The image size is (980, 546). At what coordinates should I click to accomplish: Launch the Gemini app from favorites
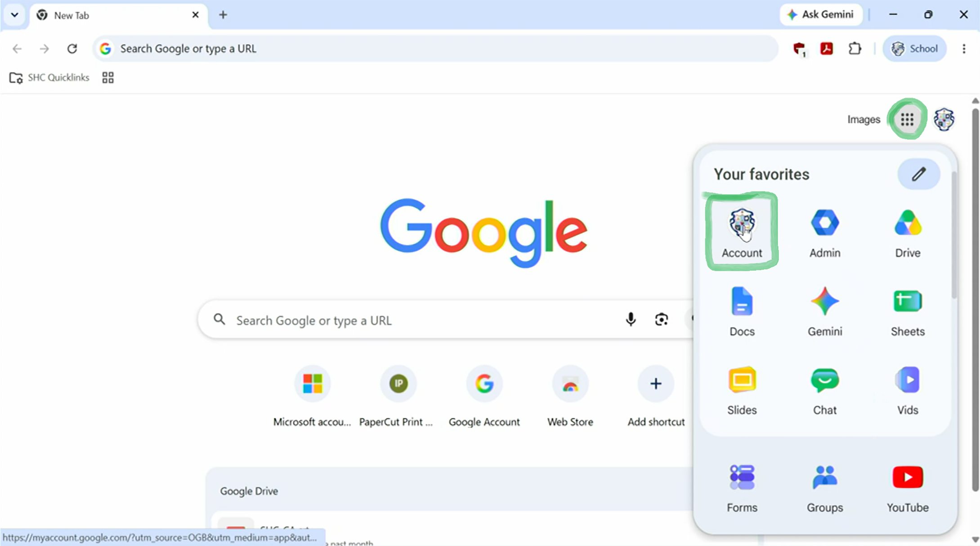click(824, 311)
